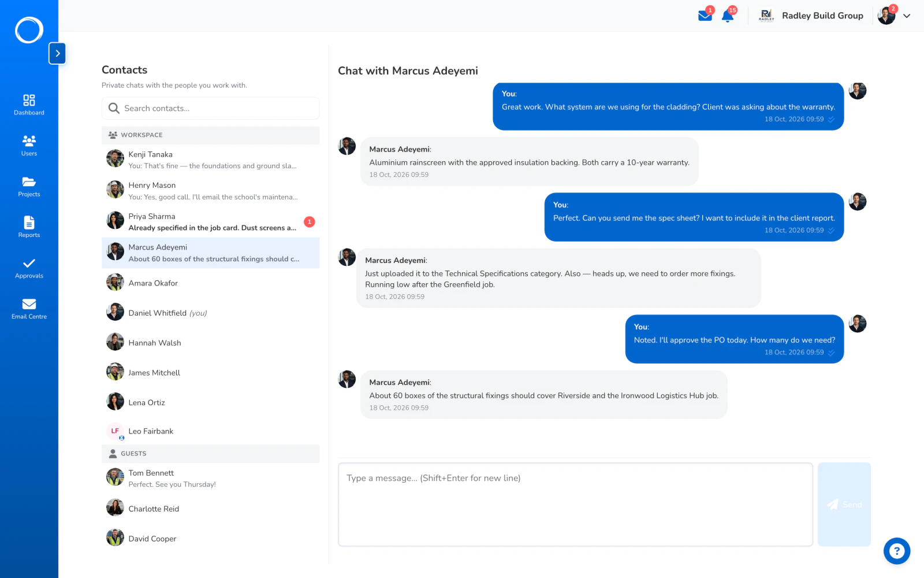The image size is (924, 578).
Task: Click the app logo circle
Action: [29, 30]
